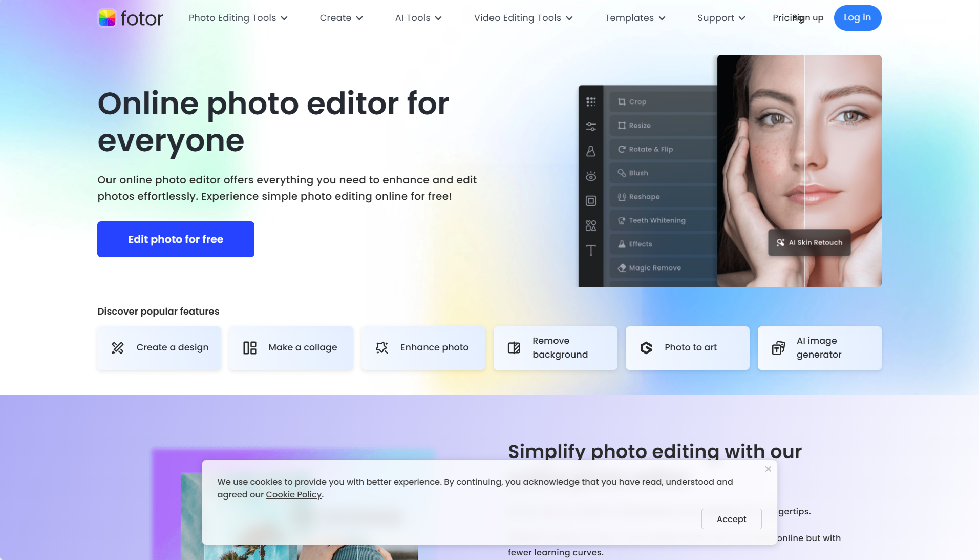Image resolution: width=980 pixels, height=560 pixels.
Task: Open the Create a design feature card
Action: [x=159, y=348]
